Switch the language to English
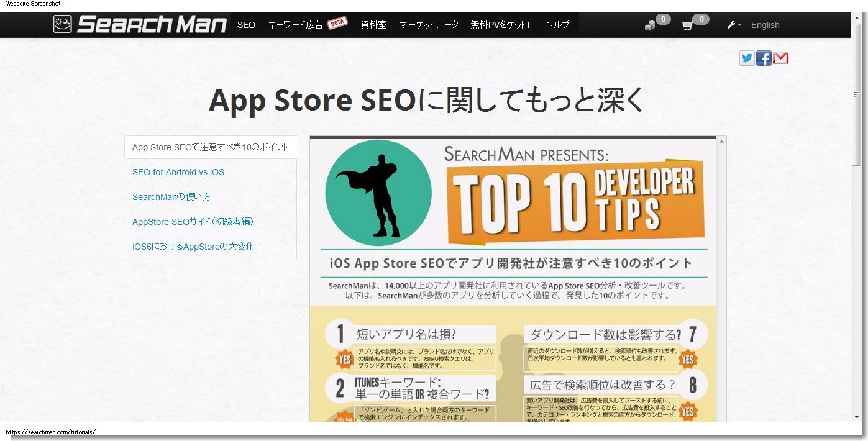The width and height of the screenshot is (868, 441). pos(765,25)
